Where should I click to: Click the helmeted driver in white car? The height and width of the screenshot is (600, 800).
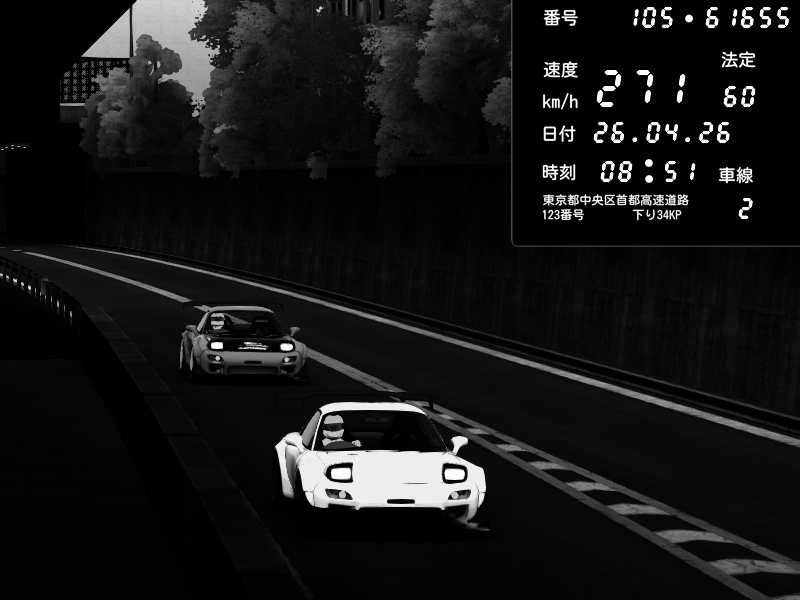[x=334, y=431]
